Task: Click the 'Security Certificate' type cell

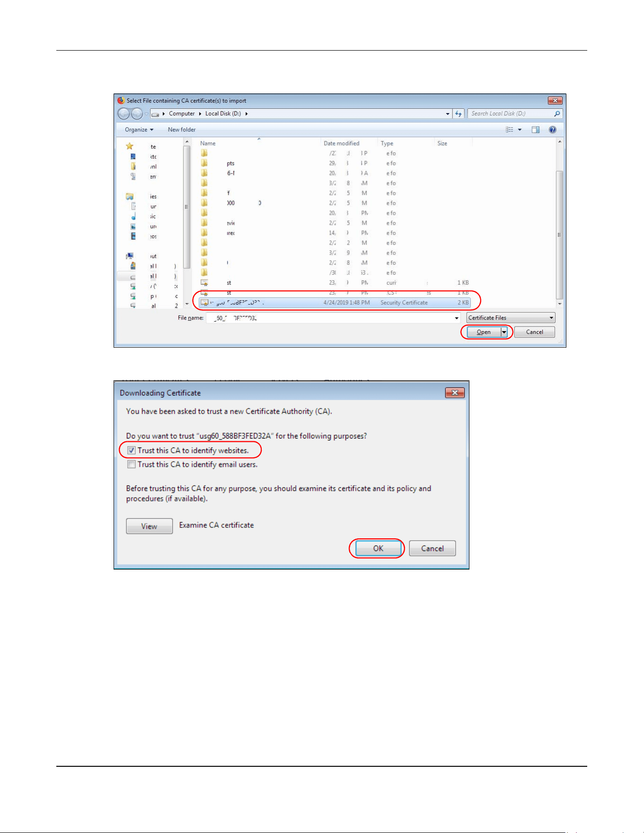Action: tap(404, 303)
